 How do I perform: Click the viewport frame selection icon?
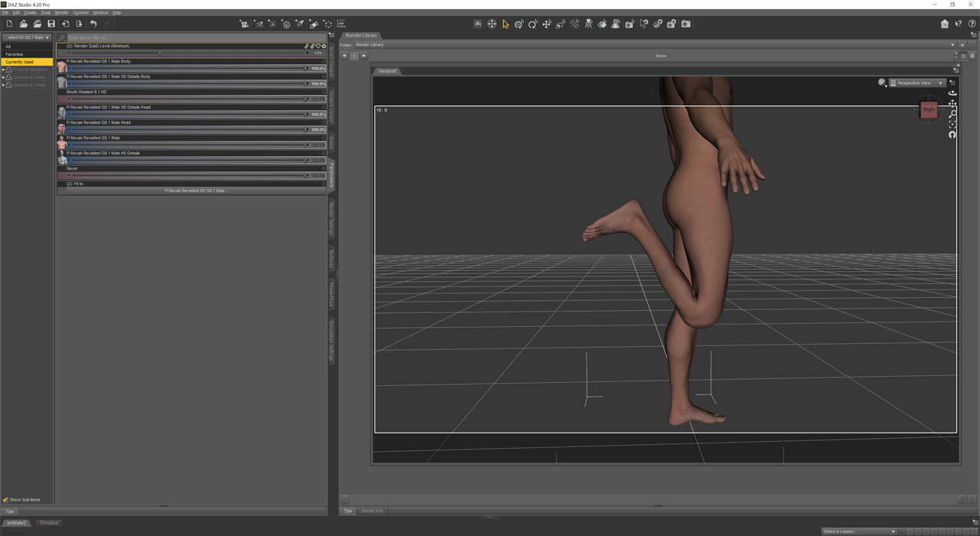tap(952, 124)
